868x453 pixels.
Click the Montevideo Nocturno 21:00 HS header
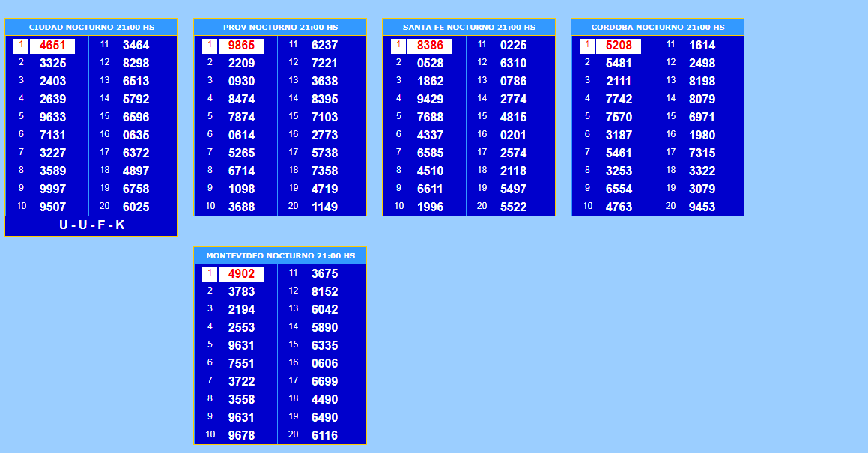pos(280,256)
